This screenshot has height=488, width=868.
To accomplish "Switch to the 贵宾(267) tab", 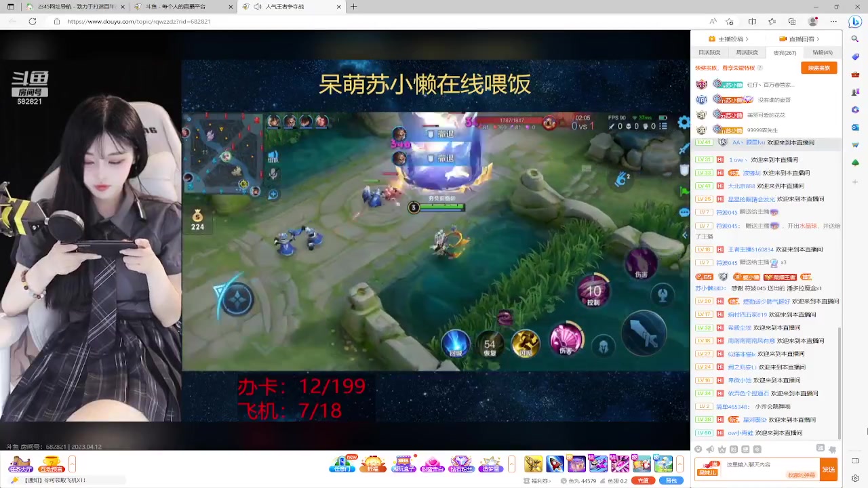I will tap(785, 52).
